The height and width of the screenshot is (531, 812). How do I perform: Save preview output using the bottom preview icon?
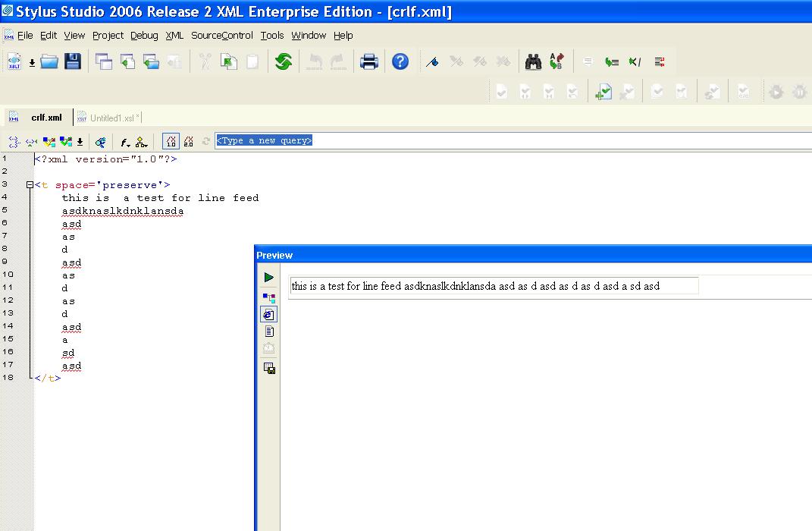tap(269, 368)
